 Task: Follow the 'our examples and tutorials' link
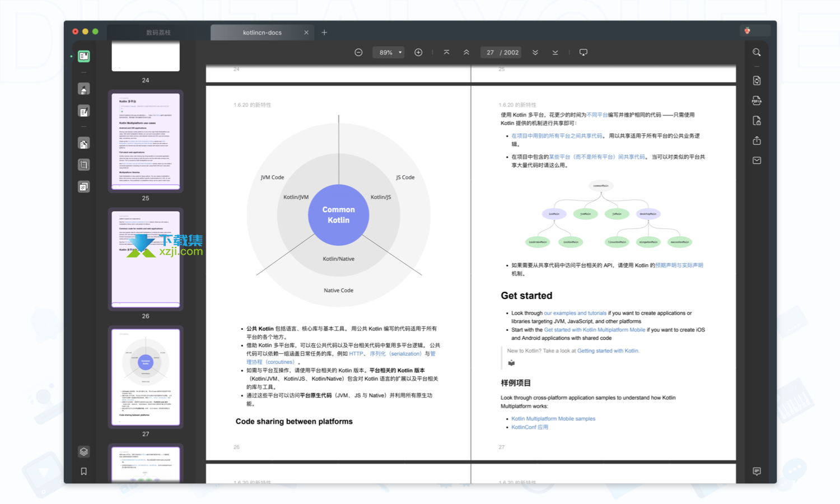(x=575, y=313)
